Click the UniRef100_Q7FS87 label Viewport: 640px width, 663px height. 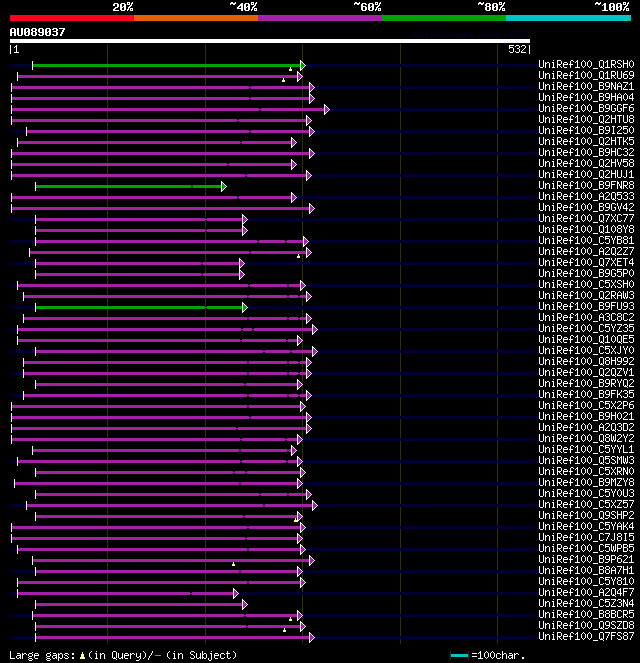pos(586,636)
